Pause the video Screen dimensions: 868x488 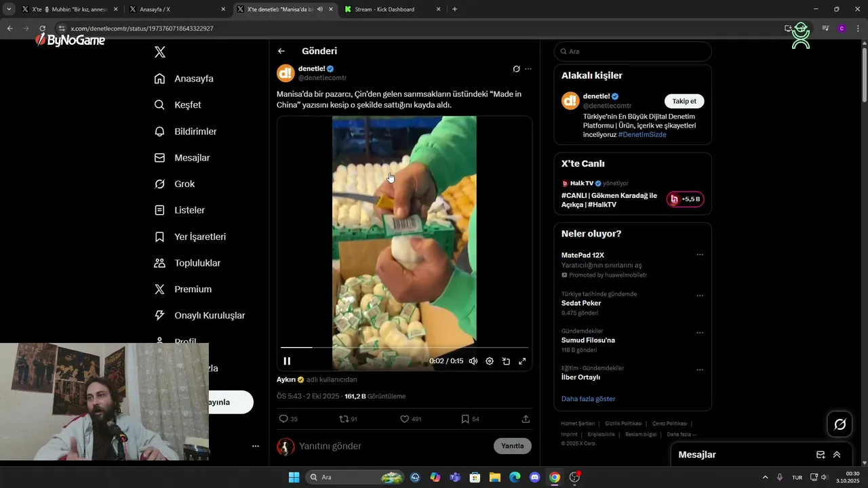[x=287, y=361]
